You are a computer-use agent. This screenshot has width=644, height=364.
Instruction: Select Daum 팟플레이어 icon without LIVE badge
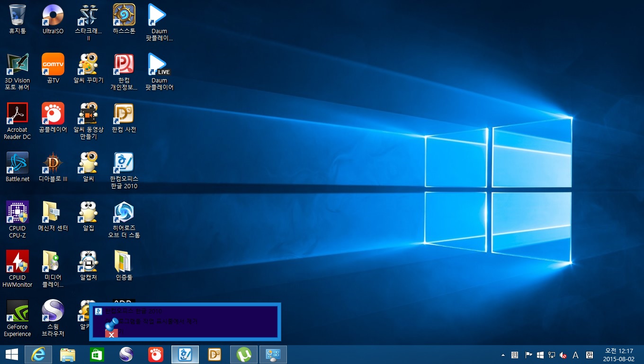160,23
